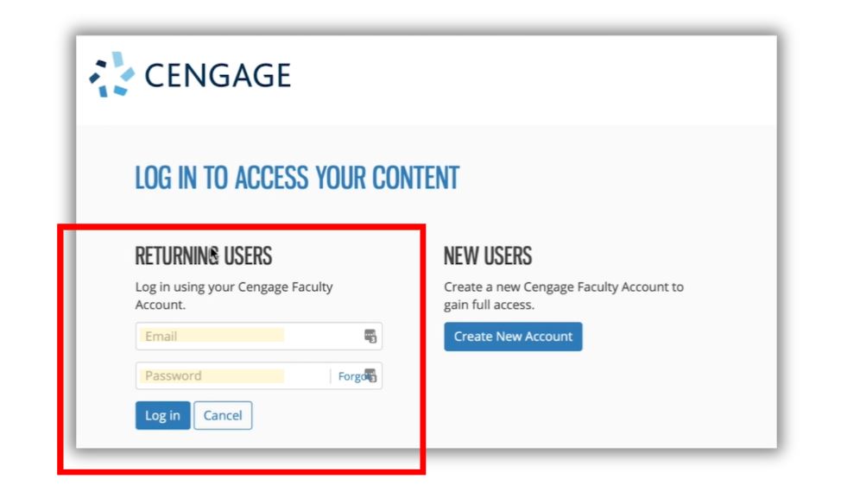Image resolution: width=841 pixels, height=504 pixels.
Task: Click 'Log in using your Cengage Faculty Account.' text
Action: click(x=234, y=295)
